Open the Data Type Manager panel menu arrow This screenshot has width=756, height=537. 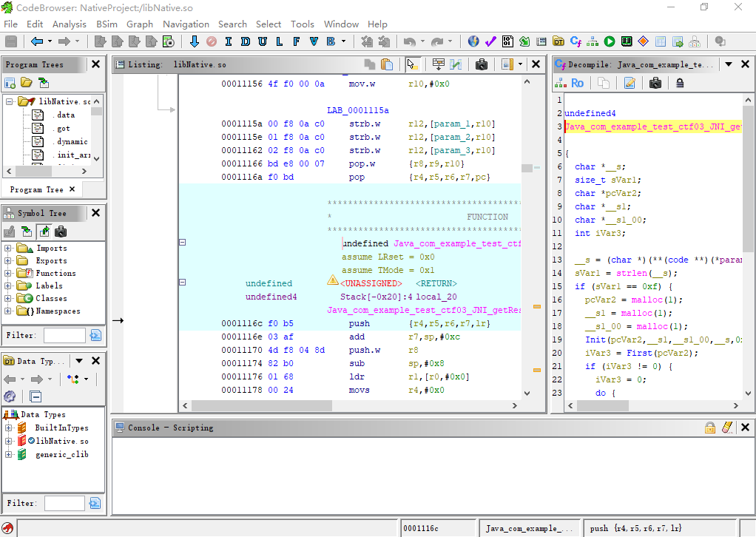click(80, 360)
